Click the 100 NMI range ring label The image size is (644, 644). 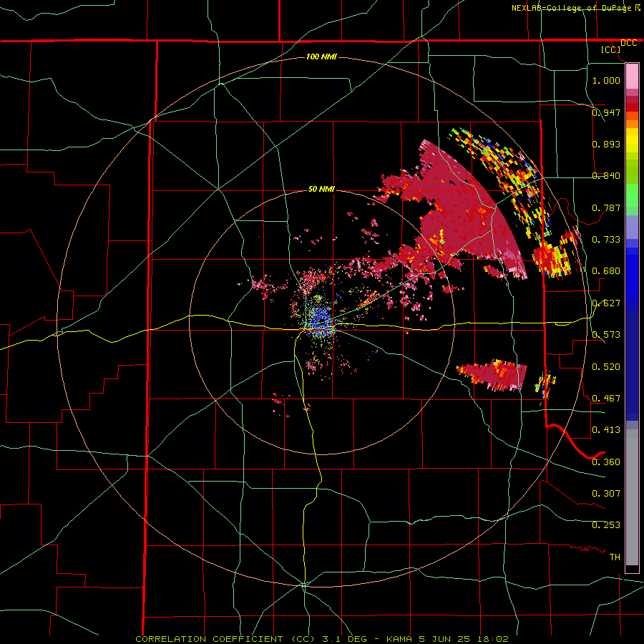[x=321, y=57]
